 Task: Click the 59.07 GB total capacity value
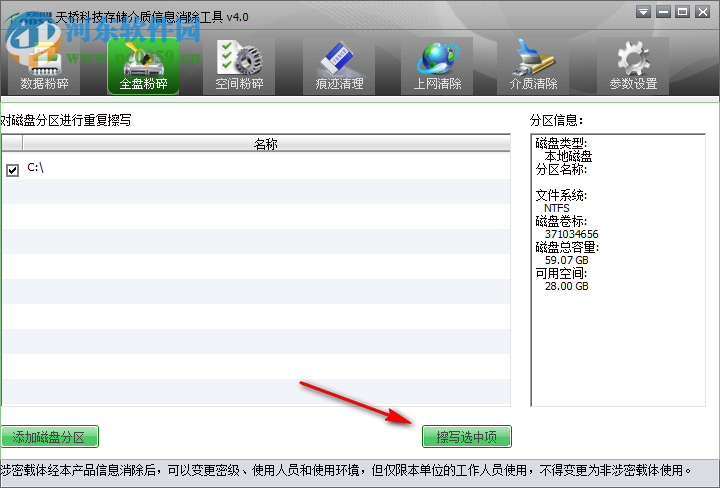point(567,260)
